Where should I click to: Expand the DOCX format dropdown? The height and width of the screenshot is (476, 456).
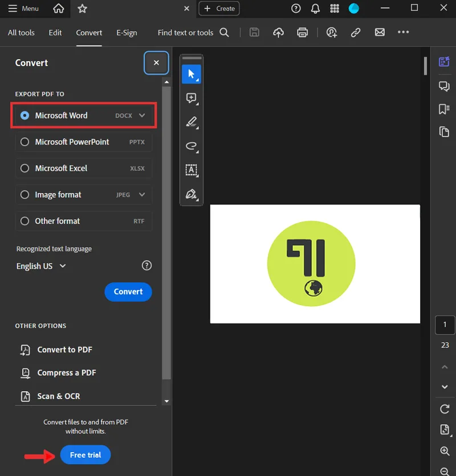click(142, 116)
